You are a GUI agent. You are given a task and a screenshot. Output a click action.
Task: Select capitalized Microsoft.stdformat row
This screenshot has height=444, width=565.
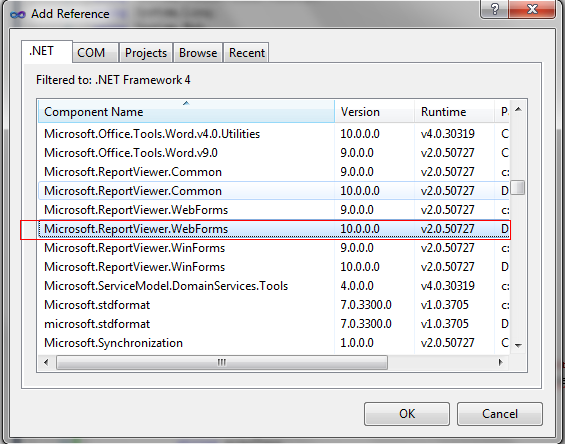coord(274,305)
